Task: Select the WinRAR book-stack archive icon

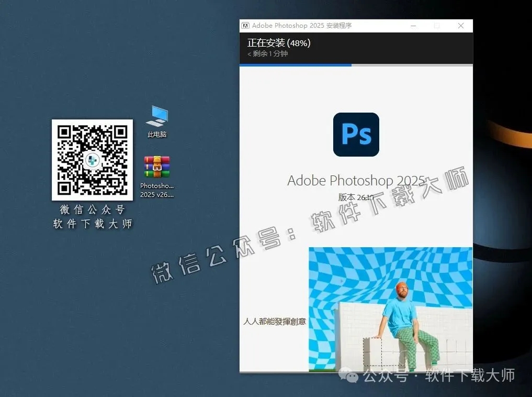Action: [156, 167]
